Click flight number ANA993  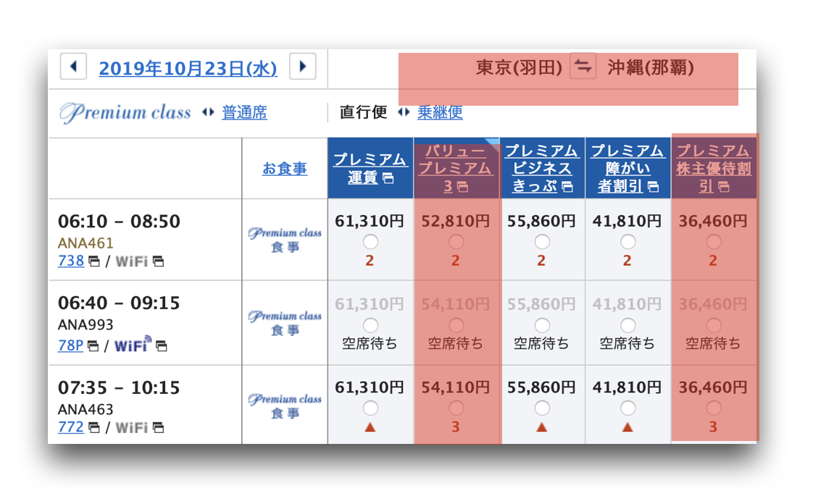coord(86,325)
